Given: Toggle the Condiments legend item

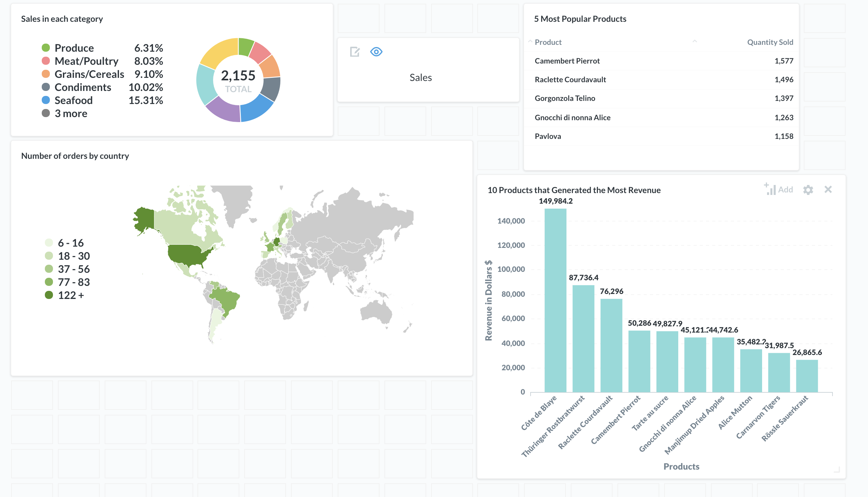Looking at the screenshot, I should point(83,87).
